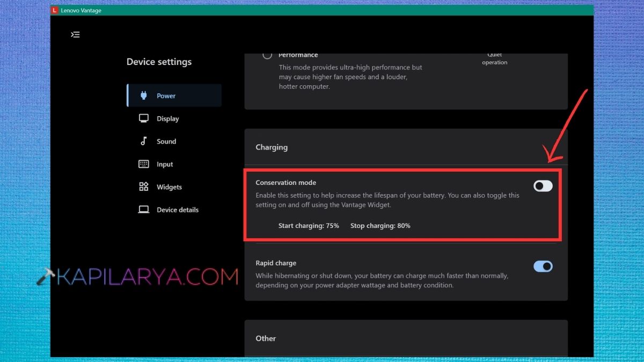
Task: Select the Performance mode radio button
Action: coord(267,55)
